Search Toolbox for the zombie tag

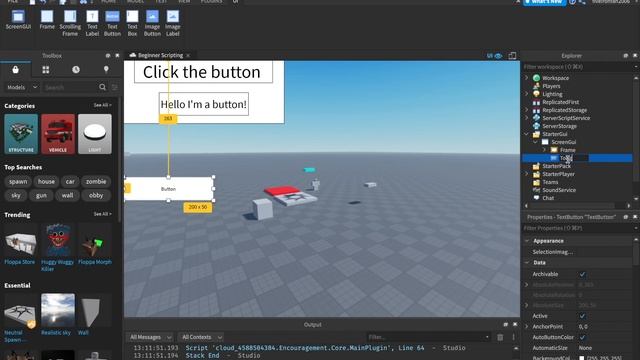[x=96, y=181]
